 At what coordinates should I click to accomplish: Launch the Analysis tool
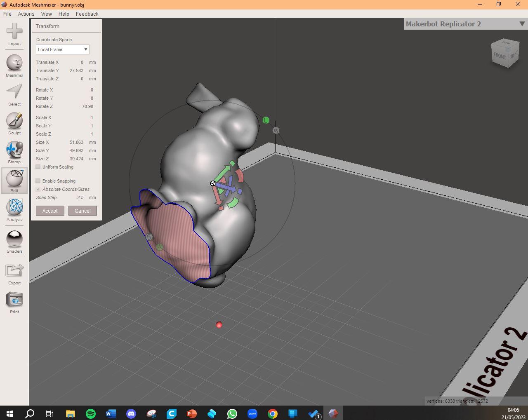click(x=14, y=207)
